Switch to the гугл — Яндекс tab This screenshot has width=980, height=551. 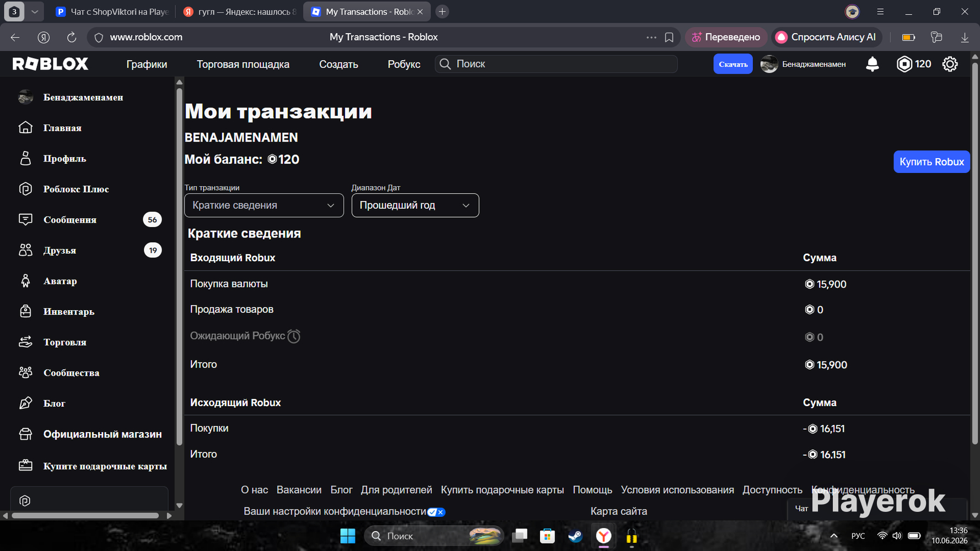pos(240,12)
